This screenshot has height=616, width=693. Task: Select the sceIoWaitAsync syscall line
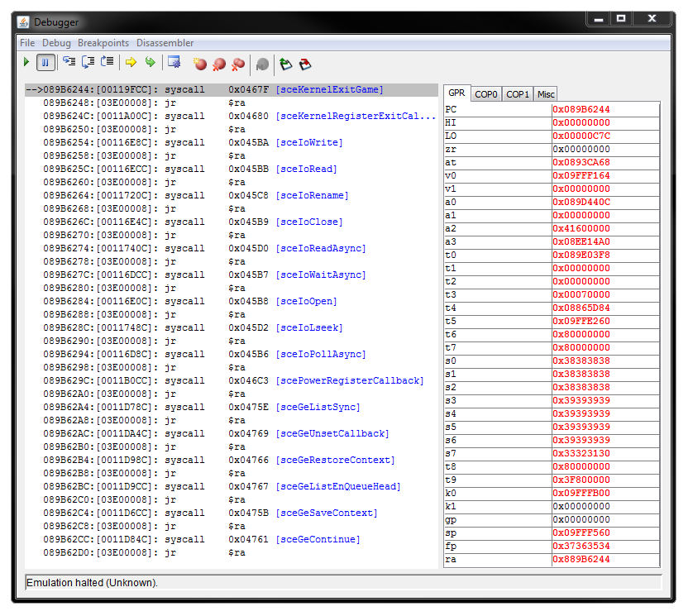(232, 275)
